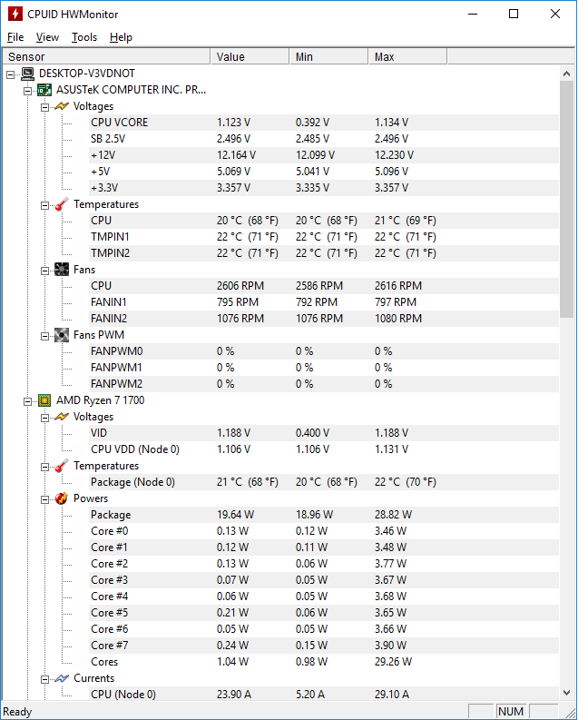
Task: Click the ASUSTeK motherboard icon
Action: 44,90
